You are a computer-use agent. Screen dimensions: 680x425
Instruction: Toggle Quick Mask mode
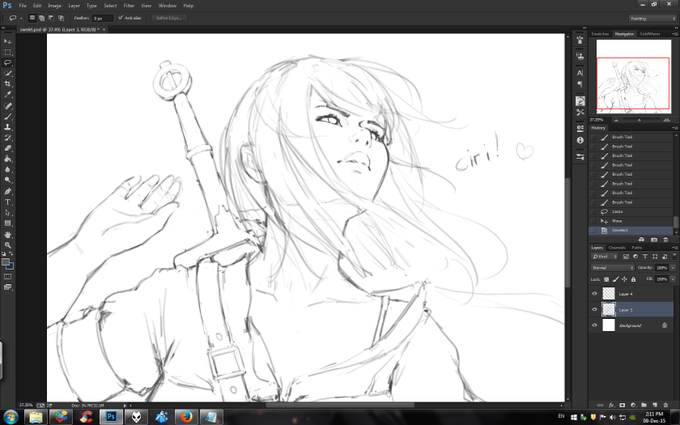(7, 276)
